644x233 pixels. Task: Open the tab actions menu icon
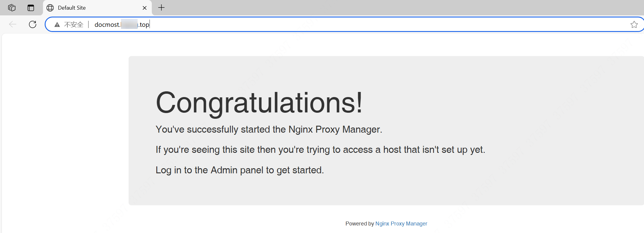coord(31,8)
